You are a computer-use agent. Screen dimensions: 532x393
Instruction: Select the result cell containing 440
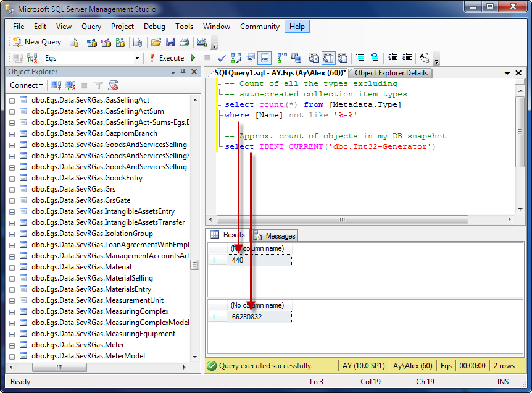259,260
